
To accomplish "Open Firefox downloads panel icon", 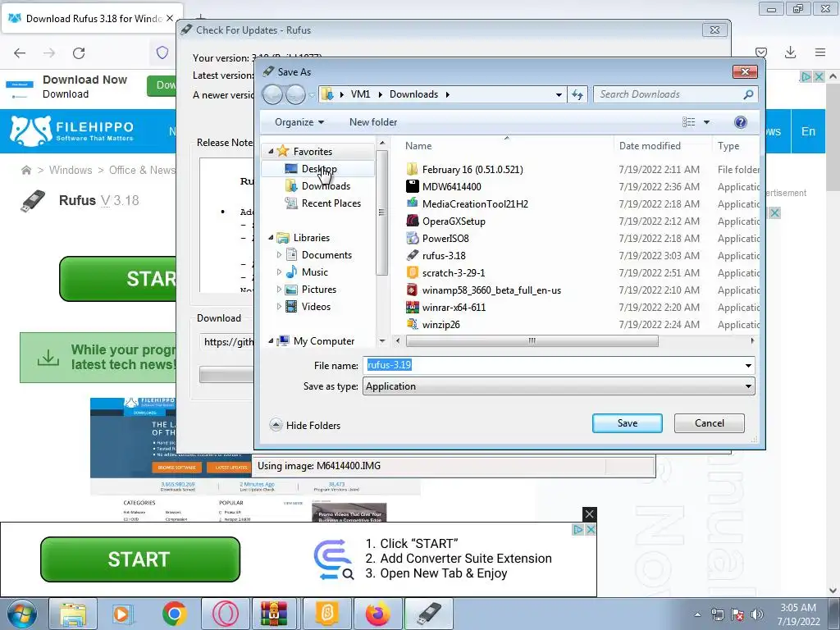I will coord(790,52).
